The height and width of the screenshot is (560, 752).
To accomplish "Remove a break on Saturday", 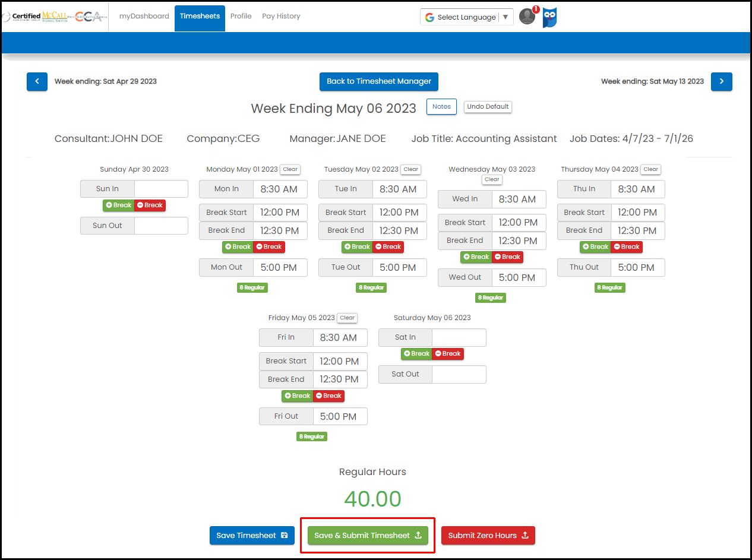I will click(448, 354).
